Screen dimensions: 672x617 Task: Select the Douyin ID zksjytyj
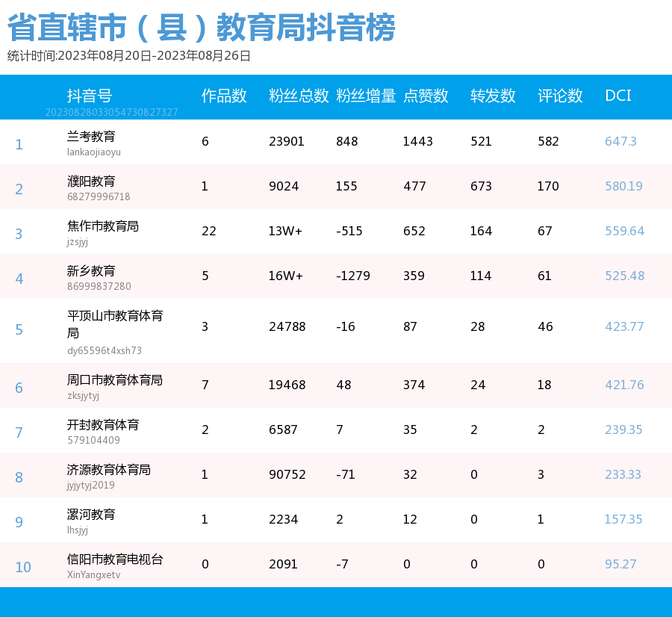(x=83, y=396)
